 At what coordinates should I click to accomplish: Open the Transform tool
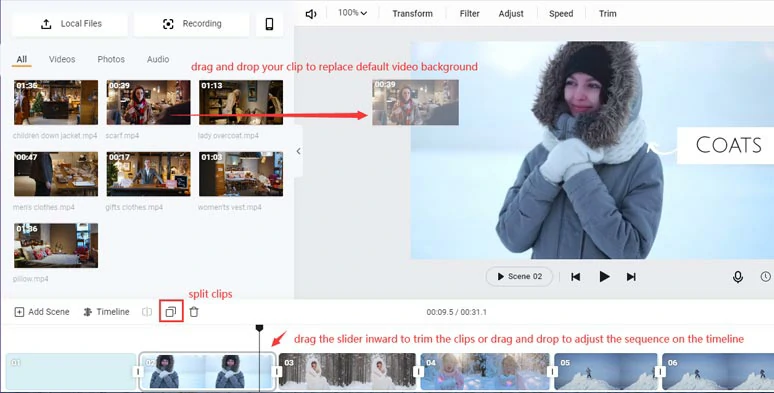(413, 14)
